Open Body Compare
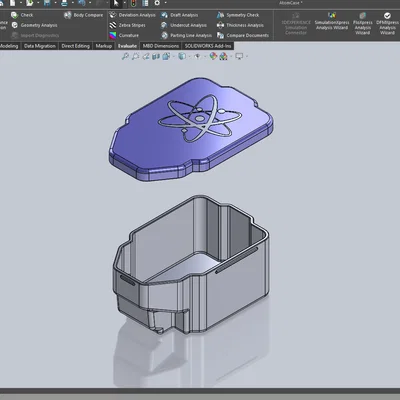 [x=84, y=15]
